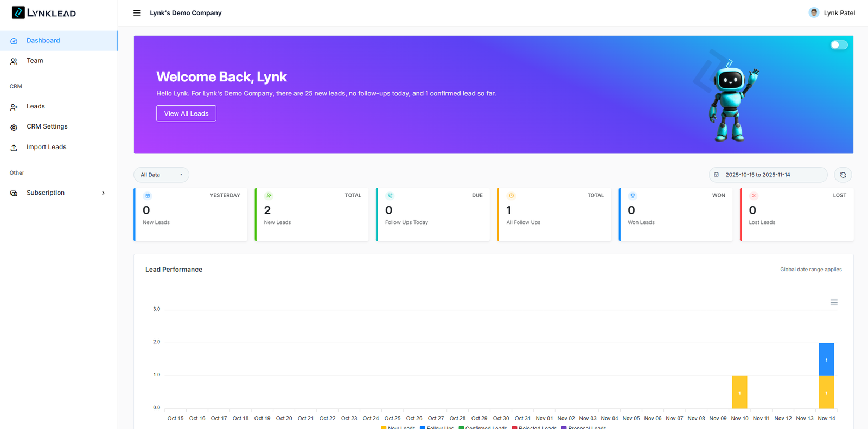The width and height of the screenshot is (868, 429).
Task: Open CRM Settings from the sidebar
Action: [47, 126]
